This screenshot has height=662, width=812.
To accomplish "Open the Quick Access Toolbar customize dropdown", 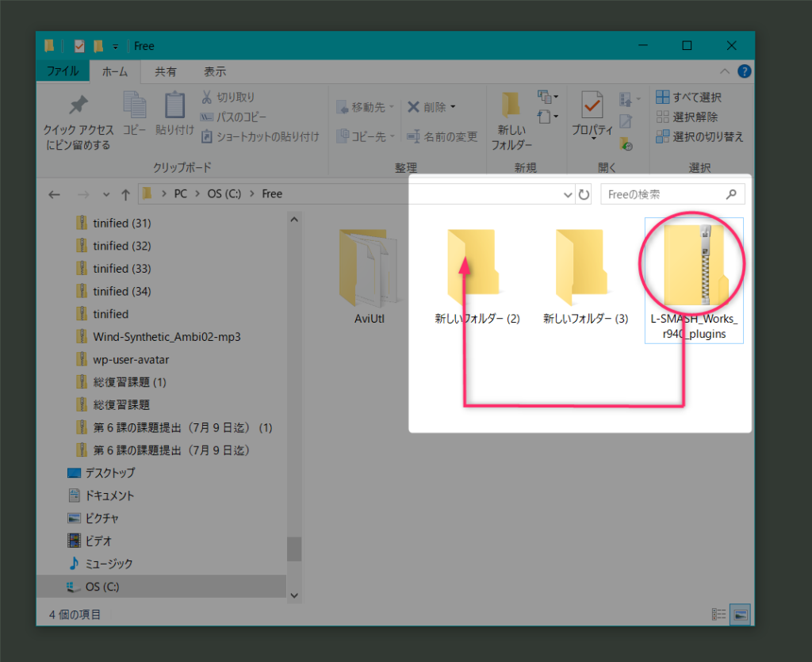I will (116, 47).
